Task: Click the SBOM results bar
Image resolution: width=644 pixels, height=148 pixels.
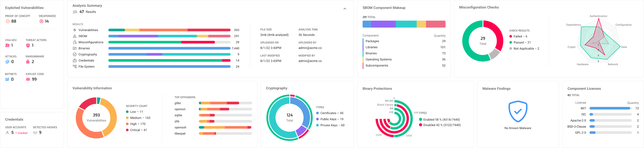Action: point(169,36)
